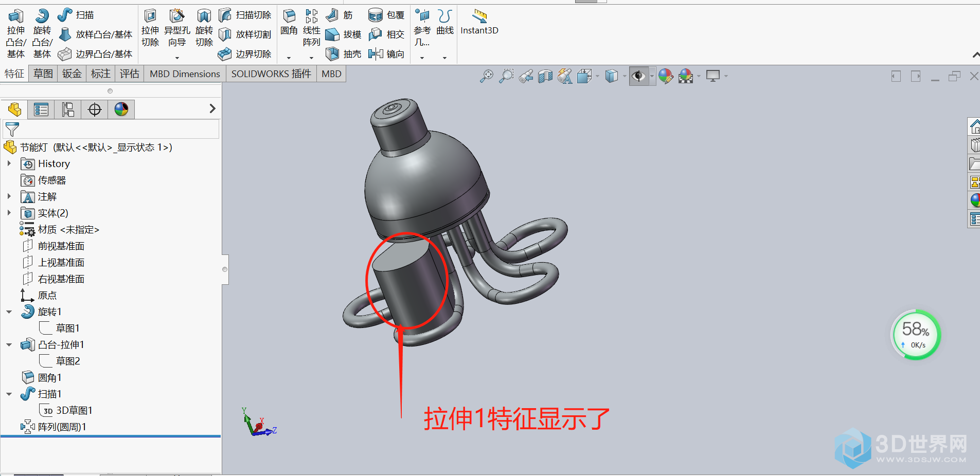Screen dimensions: 980x476
Task: Open Curves dropdown arrow
Action: point(444,58)
